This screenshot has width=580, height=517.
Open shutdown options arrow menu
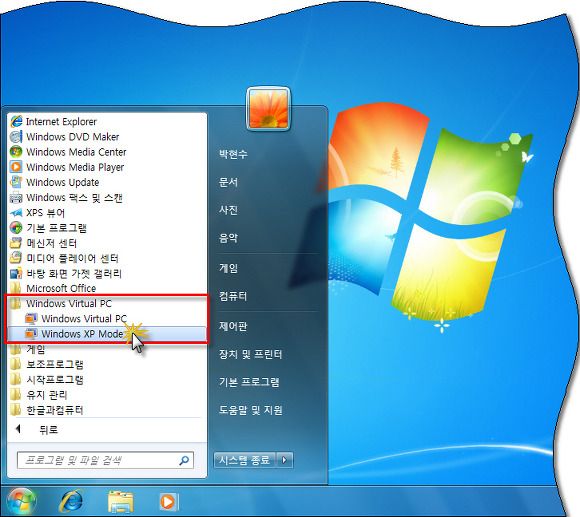click(x=284, y=460)
